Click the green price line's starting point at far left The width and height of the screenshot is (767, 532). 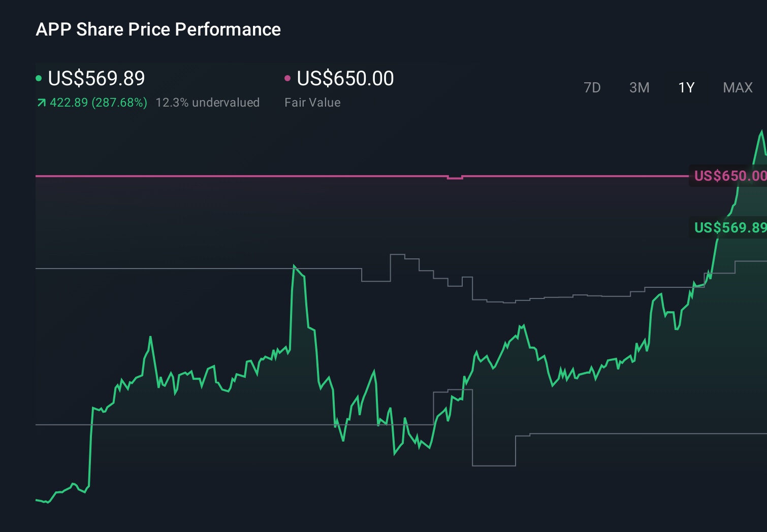pos(37,500)
